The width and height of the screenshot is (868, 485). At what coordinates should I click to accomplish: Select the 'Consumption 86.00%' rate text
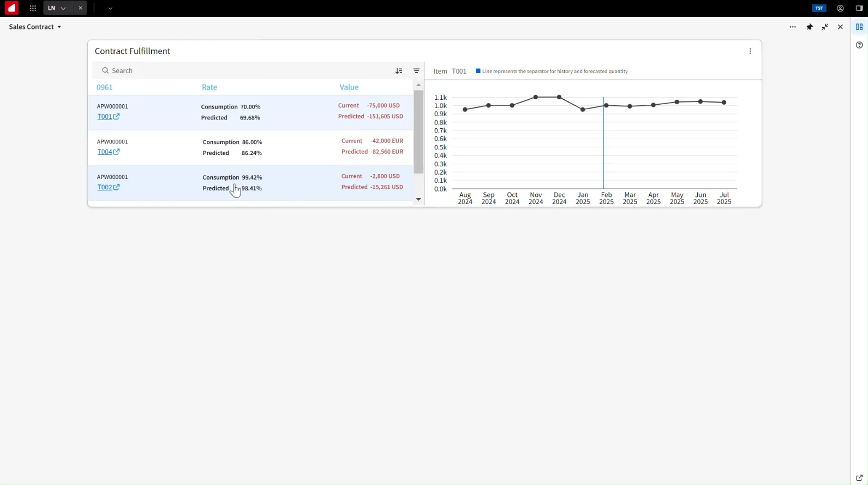click(x=232, y=142)
